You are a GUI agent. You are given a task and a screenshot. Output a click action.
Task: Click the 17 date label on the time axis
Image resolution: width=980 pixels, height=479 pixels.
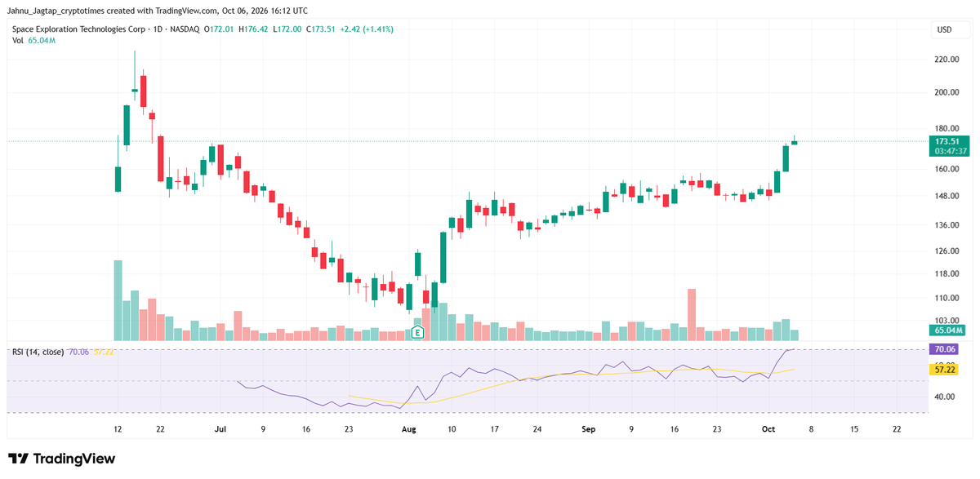pos(495,428)
